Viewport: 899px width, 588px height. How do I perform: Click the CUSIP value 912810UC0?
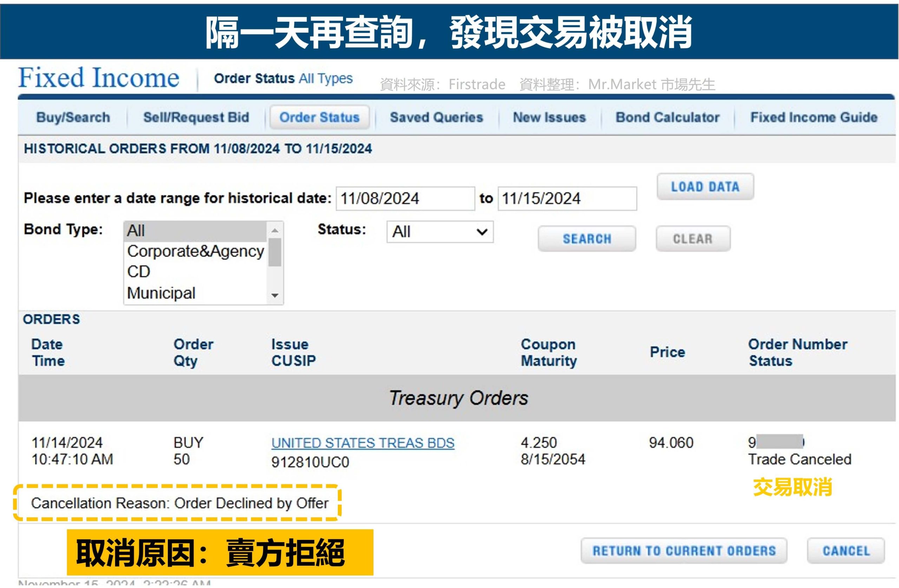pyautogui.click(x=310, y=462)
